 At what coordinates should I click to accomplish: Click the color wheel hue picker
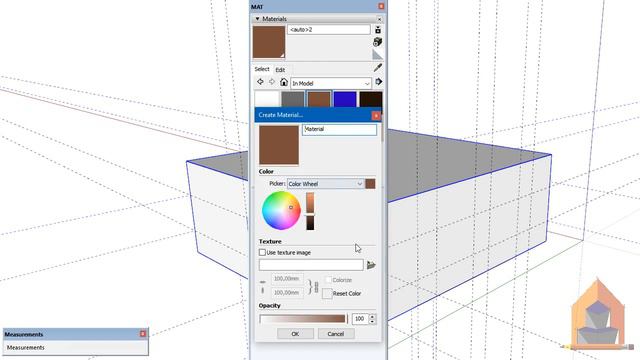click(281, 211)
